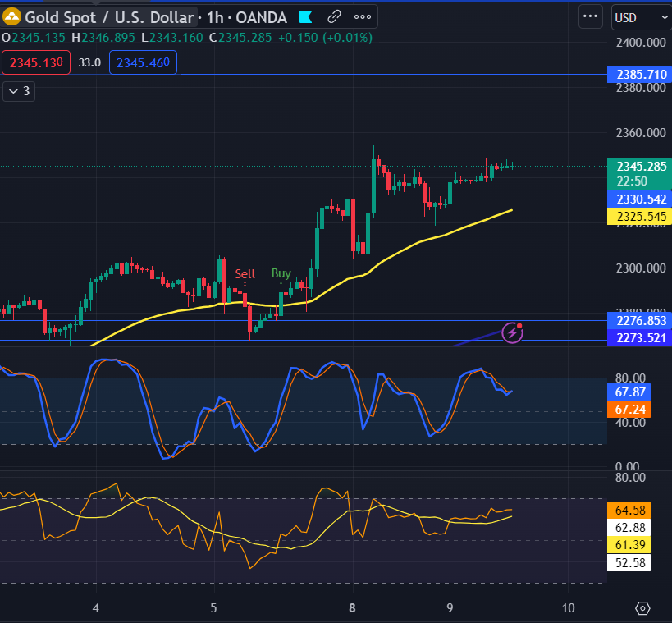This screenshot has width=672, height=623.
Task: Click the 2385.710 horizontal line price label
Action: 639,75
